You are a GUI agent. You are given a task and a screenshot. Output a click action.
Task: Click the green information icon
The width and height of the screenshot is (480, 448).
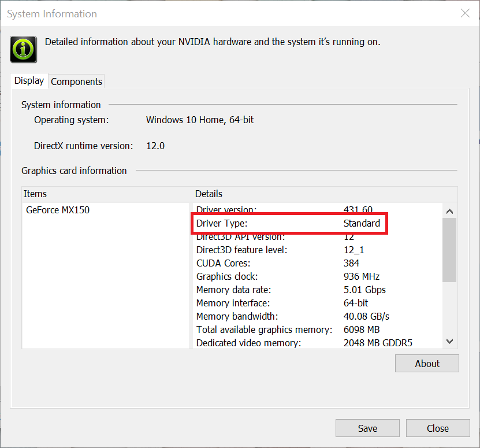coord(24,49)
